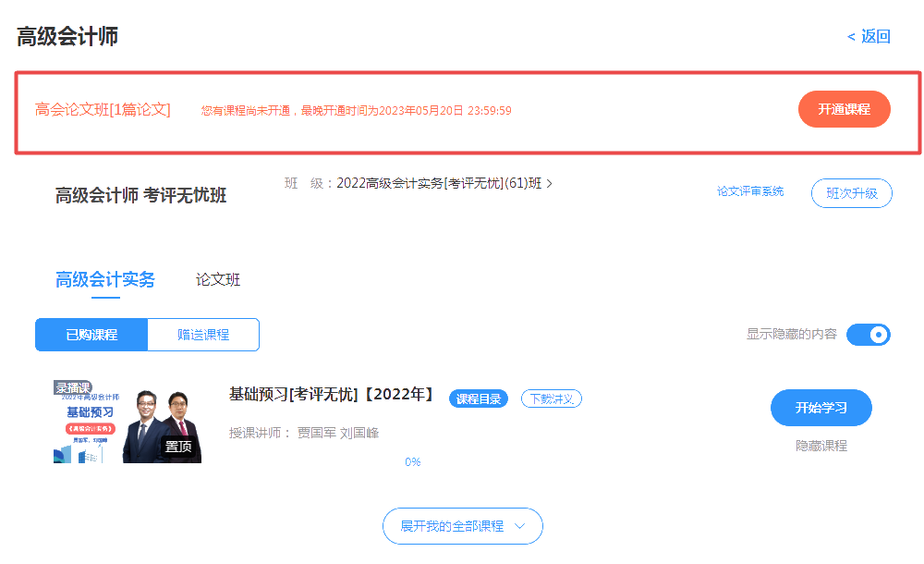Toggle 显示隐藏的内容 switch off

coord(868,335)
